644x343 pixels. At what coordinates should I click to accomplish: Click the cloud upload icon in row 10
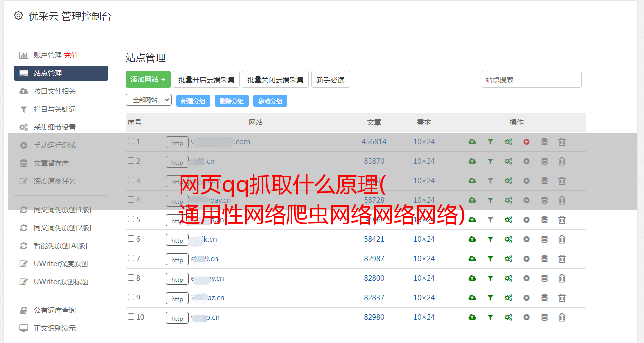(472, 317)
